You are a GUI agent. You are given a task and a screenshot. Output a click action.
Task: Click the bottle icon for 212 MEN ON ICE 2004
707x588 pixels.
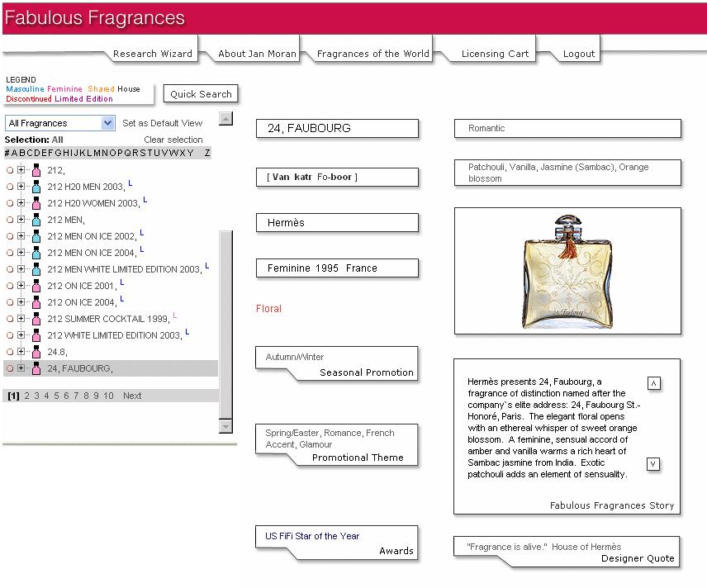coord(36,253)
